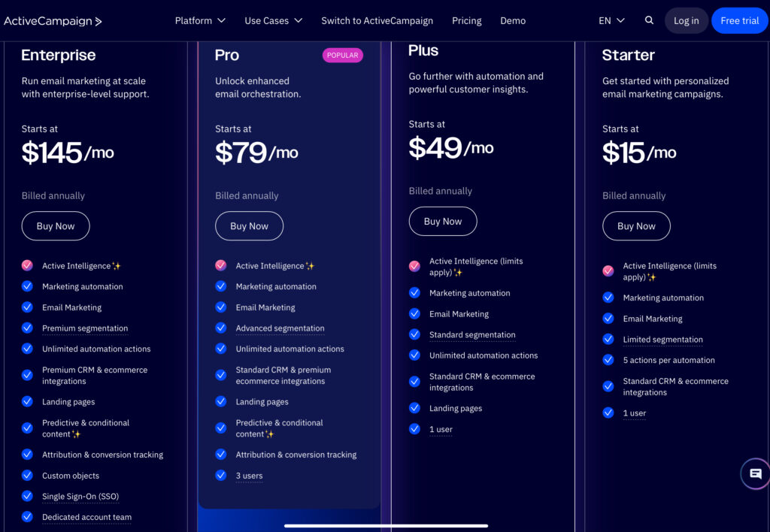770x532 pixels.
Task: Click the pink Active Intelligence check under Starter
Action: [x=608, y=271]
